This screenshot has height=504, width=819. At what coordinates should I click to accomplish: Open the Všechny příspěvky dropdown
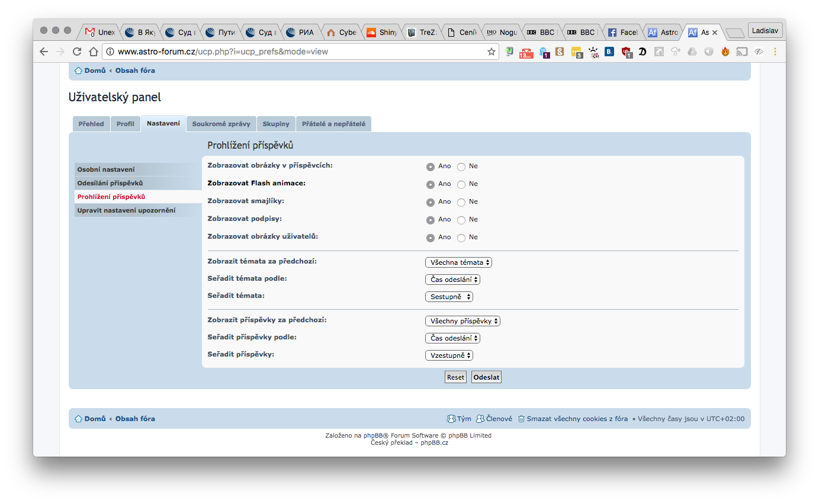(x=463, y=320)
